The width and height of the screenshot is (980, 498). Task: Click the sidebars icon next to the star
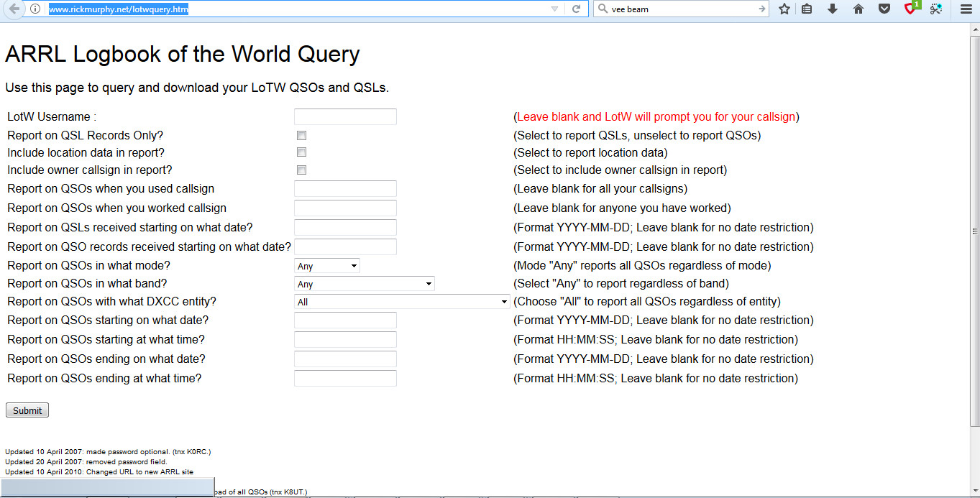click(x=808, y=9)
